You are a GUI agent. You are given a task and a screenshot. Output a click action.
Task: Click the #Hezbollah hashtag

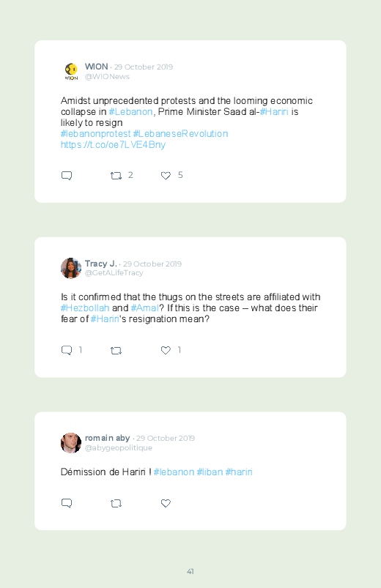85,308
